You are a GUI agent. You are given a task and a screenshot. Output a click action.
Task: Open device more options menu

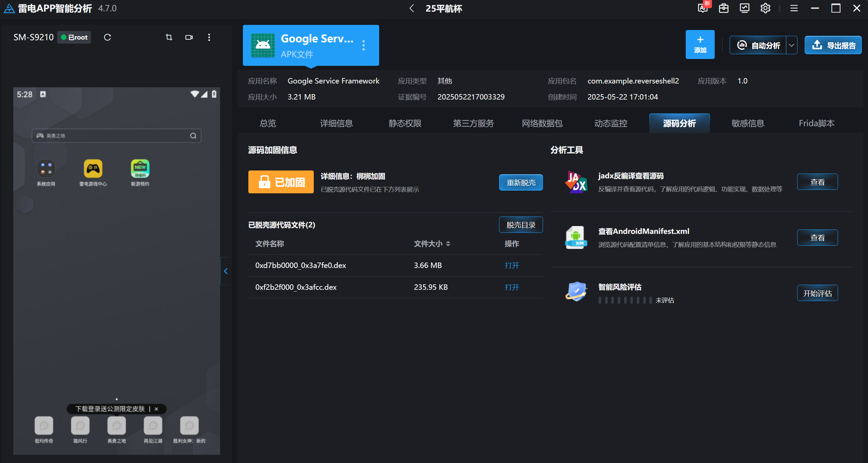pyautogui.click(x=209, y=37)
